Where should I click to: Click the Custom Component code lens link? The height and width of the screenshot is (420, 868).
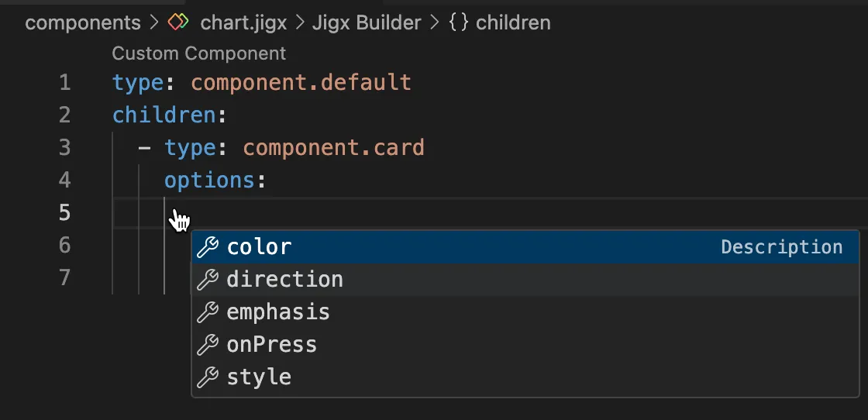pos(198,53)
